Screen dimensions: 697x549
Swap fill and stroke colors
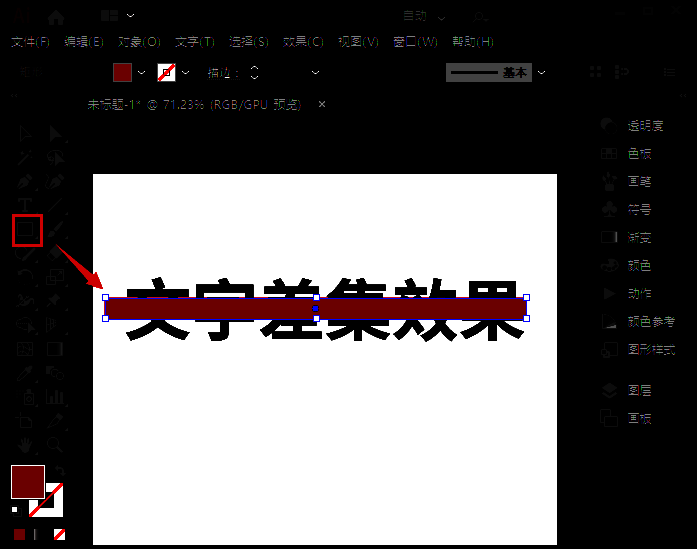(x=59, y=470)
